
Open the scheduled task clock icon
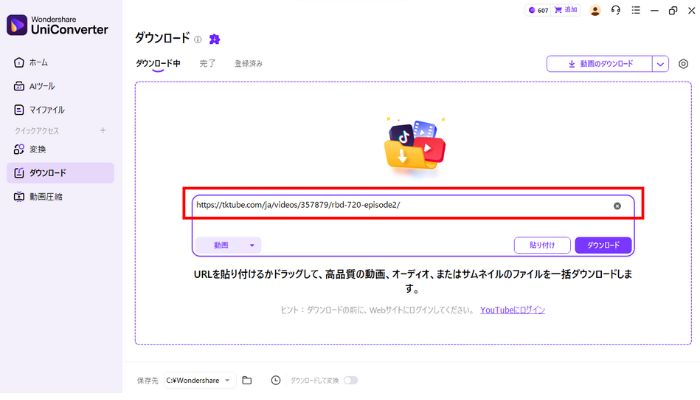tap(276, 380)
